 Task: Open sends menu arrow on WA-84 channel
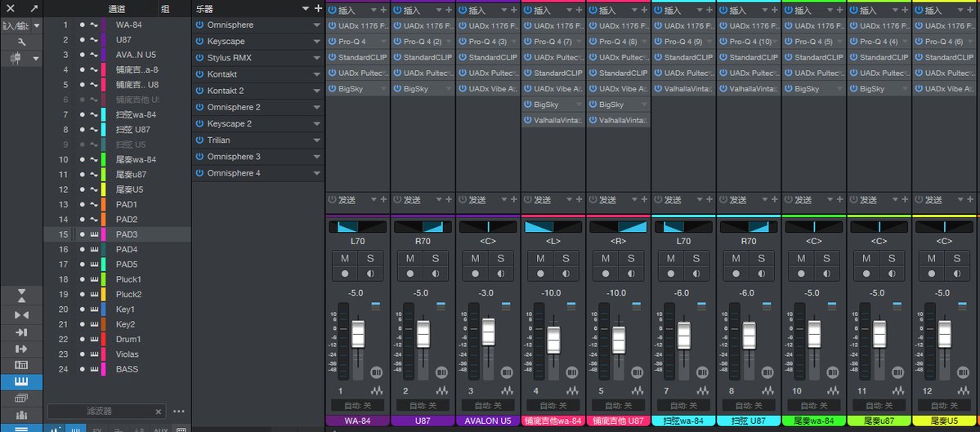pyautogui.click(x=374, y=200)
